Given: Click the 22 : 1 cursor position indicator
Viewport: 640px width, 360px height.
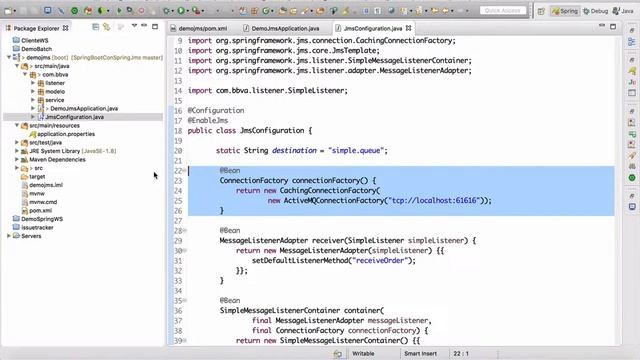Looking at the screenshot, I should [461, 353].
